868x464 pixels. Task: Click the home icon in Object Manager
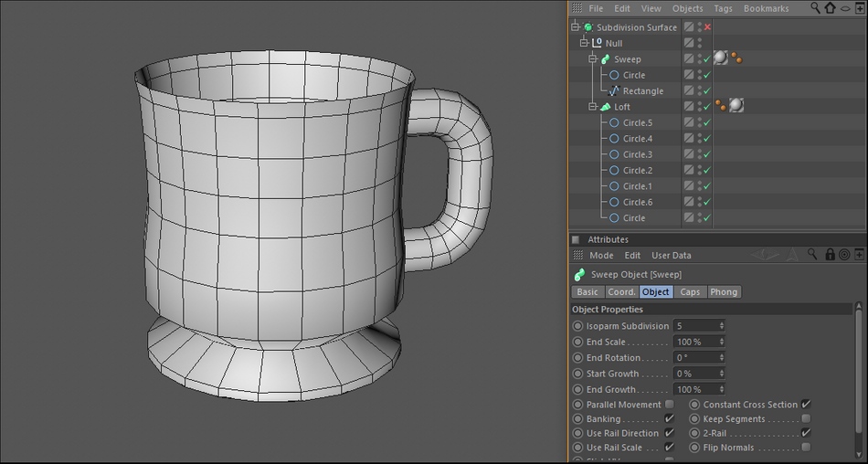coord(830,8)
